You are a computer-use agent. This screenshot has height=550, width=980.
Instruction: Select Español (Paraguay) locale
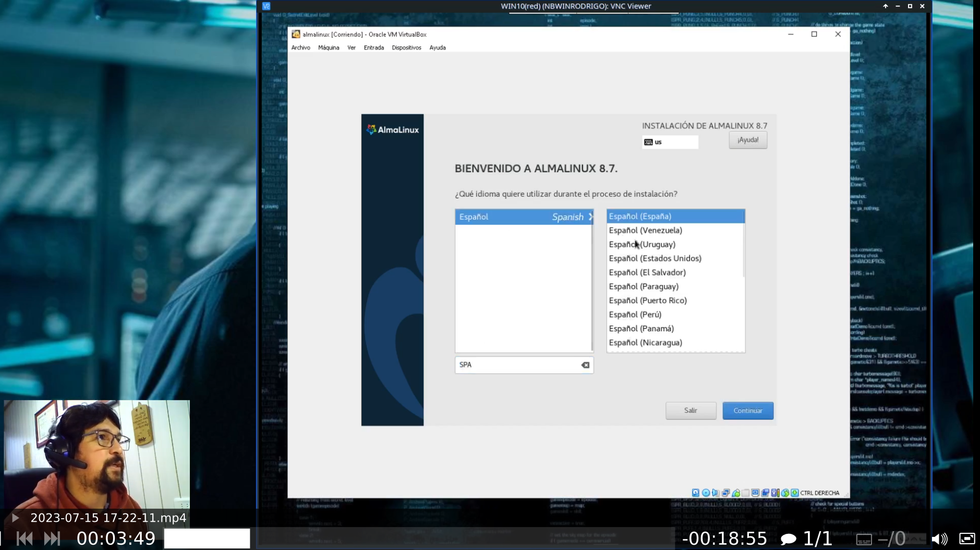click(x=675, y=286)
